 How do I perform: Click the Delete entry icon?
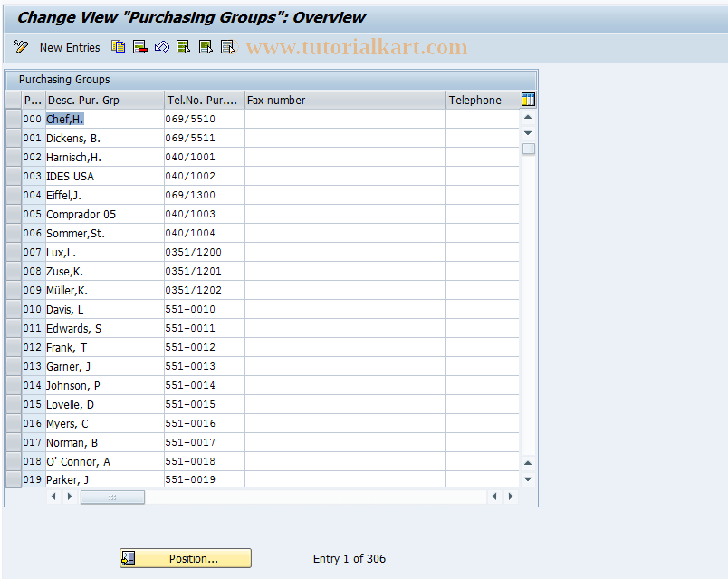[x=139, y=46]
